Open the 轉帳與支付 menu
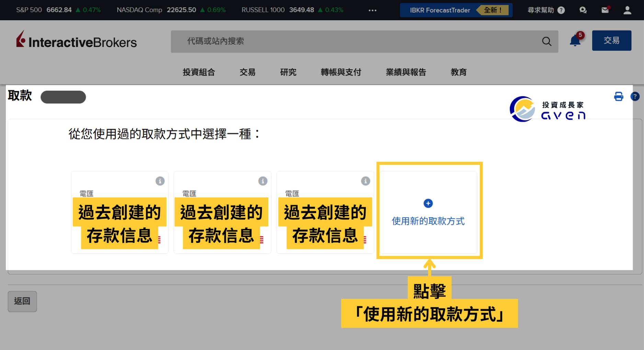Image resolution: width=644 pixels, height=350 pixels. click(x=341, y=72)
